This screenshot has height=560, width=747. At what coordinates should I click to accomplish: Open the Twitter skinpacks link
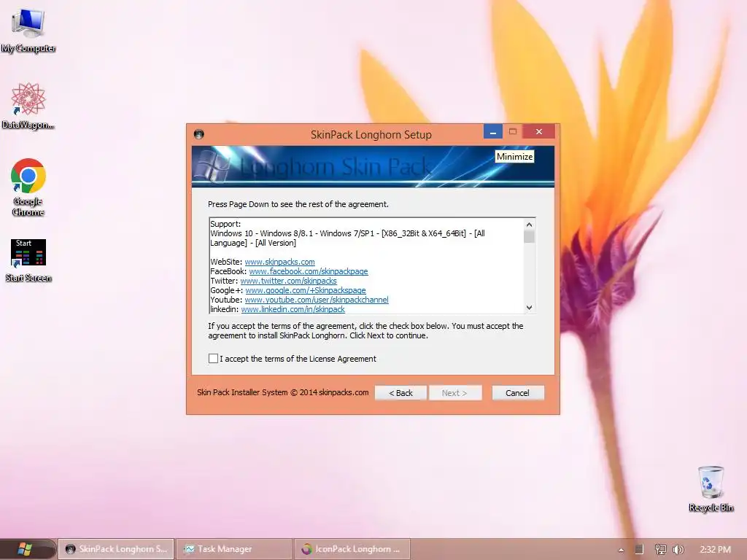pos(288,281)
